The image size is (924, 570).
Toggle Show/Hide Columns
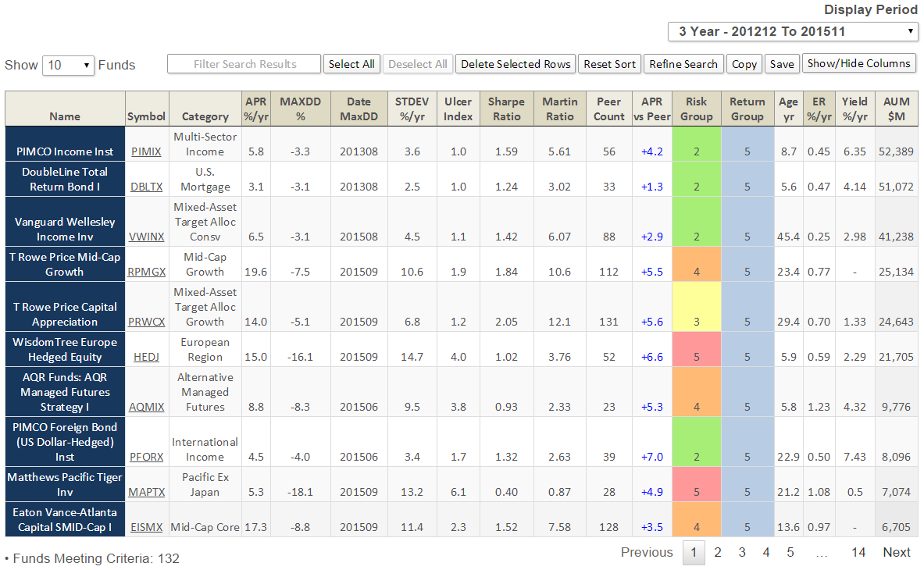[858, 63]
